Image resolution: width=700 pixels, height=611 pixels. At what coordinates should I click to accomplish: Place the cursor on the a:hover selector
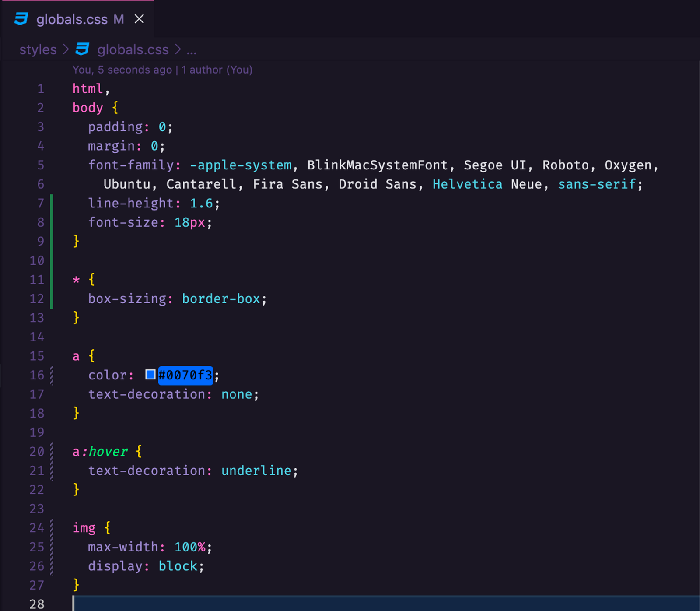pyautogui.click(x=101, y=451)
